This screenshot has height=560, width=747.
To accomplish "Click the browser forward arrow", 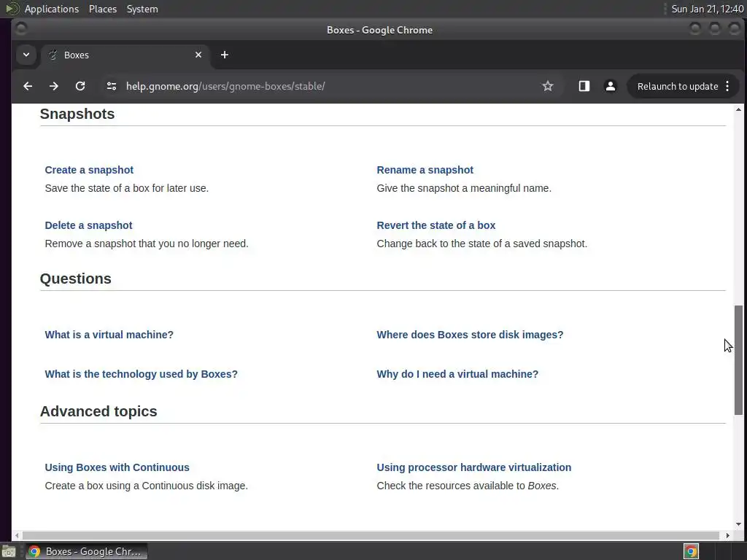I will tap(54, 86).
